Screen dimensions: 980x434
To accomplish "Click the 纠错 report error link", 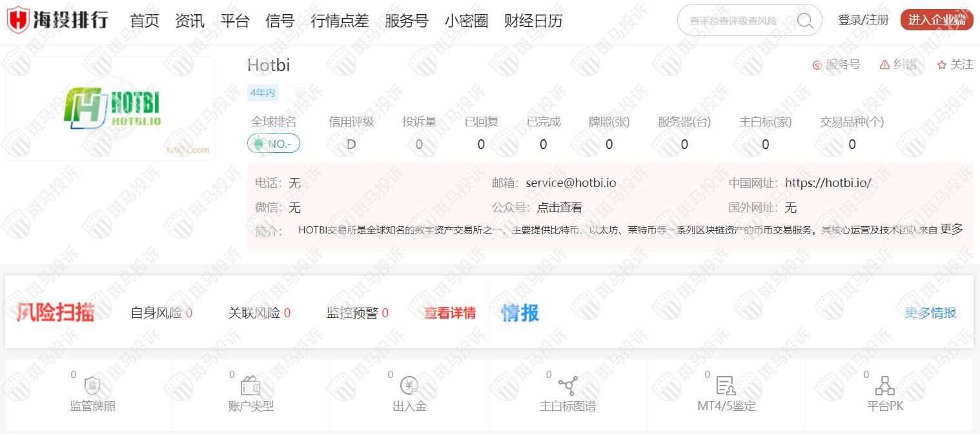I will (x=899, y=64).
